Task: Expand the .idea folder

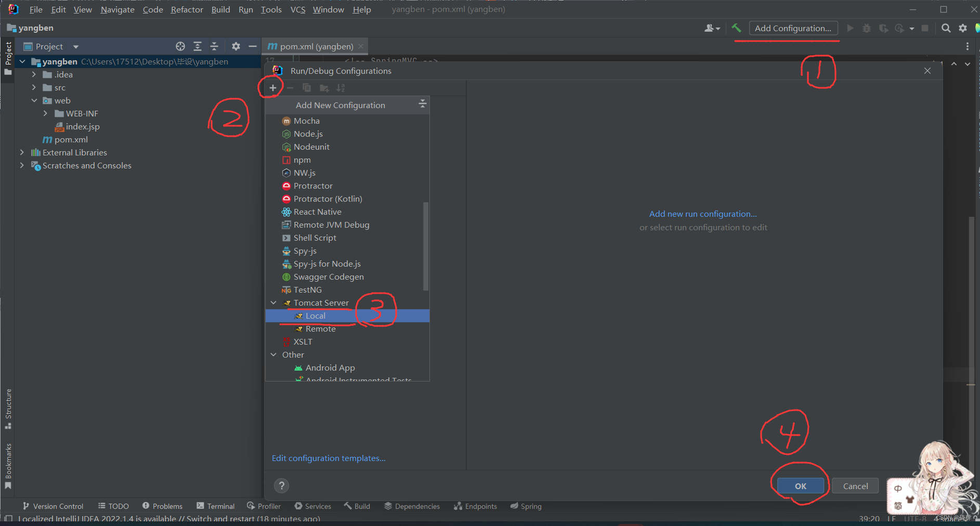Action: 34,74
